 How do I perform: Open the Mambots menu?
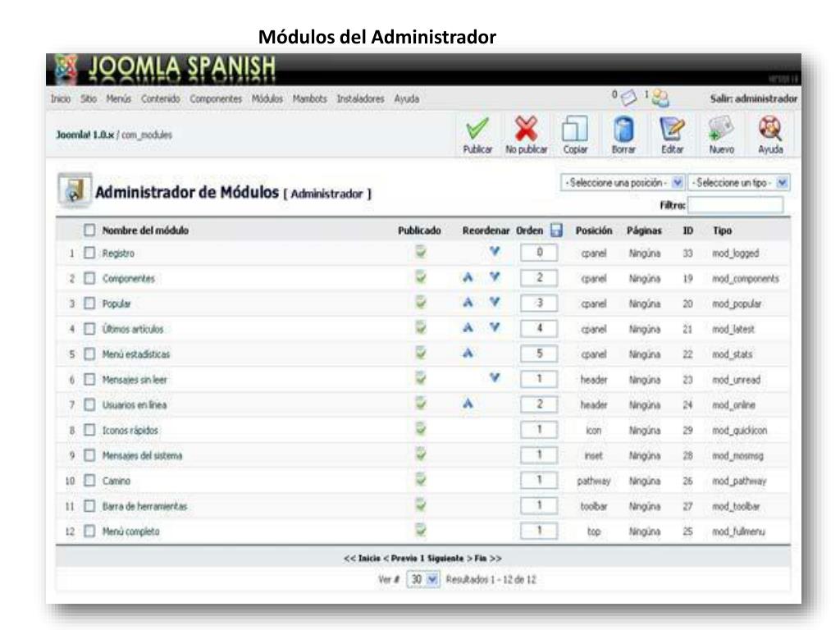click(309, 98)
